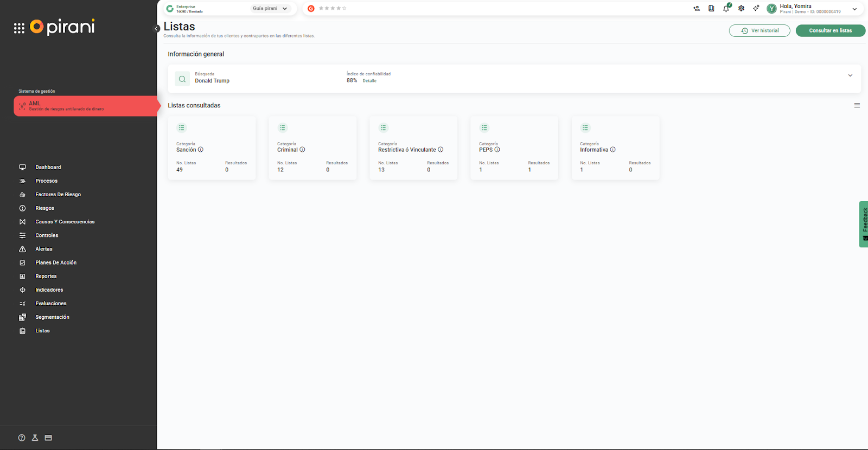Open the lab flask icon

[35, 438]
